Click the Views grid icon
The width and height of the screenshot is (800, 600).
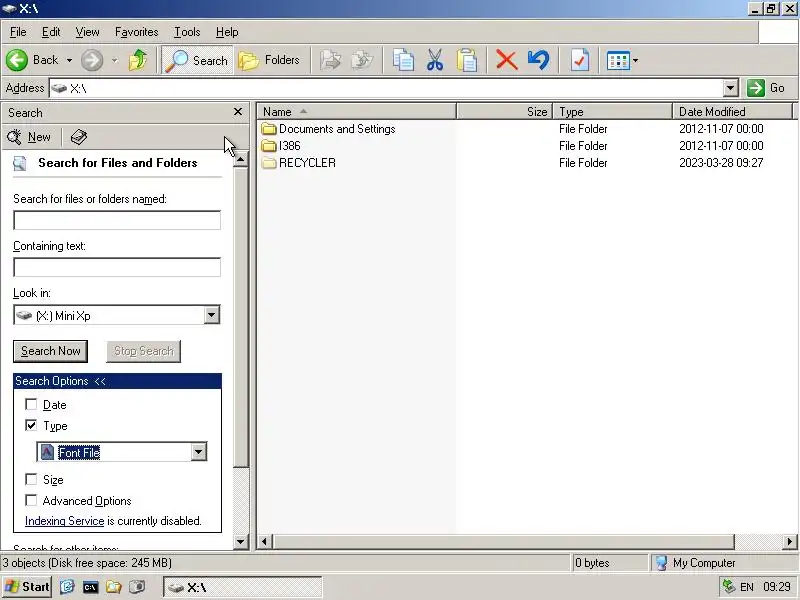(618, 61)
